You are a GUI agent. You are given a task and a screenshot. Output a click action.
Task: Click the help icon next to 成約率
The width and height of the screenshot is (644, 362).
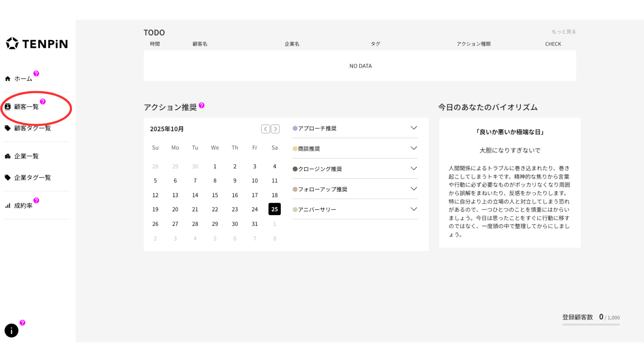[36, 200]
